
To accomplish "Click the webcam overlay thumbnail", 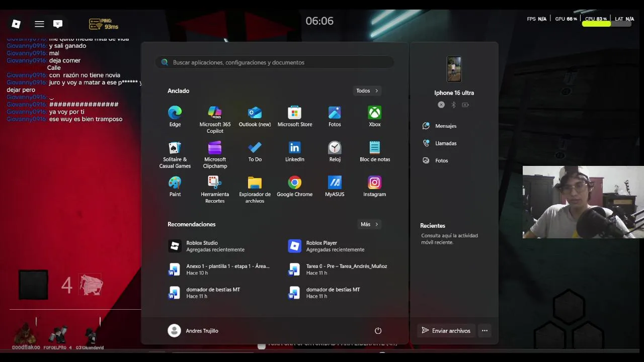I will click(x=583, y=202).
